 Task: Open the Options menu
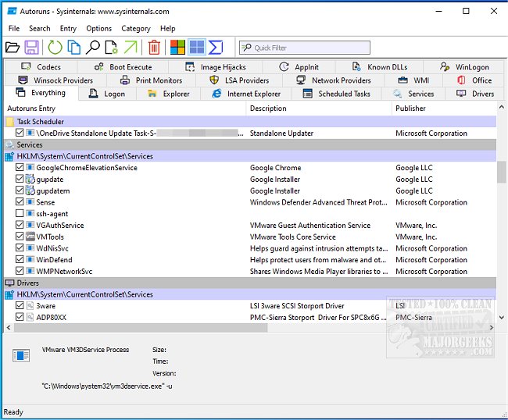point(98,28)
